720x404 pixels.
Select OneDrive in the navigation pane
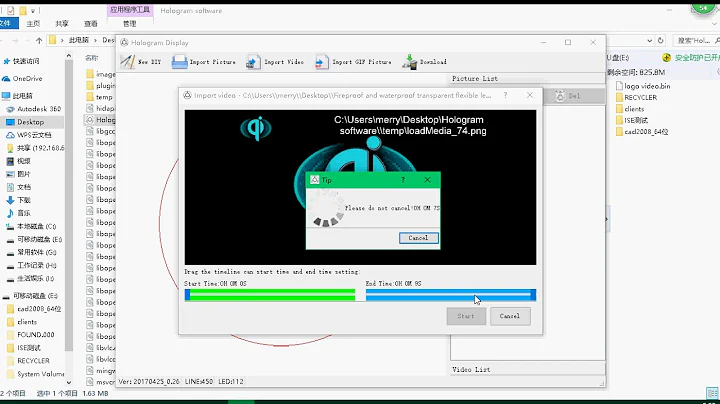point(27,79)
